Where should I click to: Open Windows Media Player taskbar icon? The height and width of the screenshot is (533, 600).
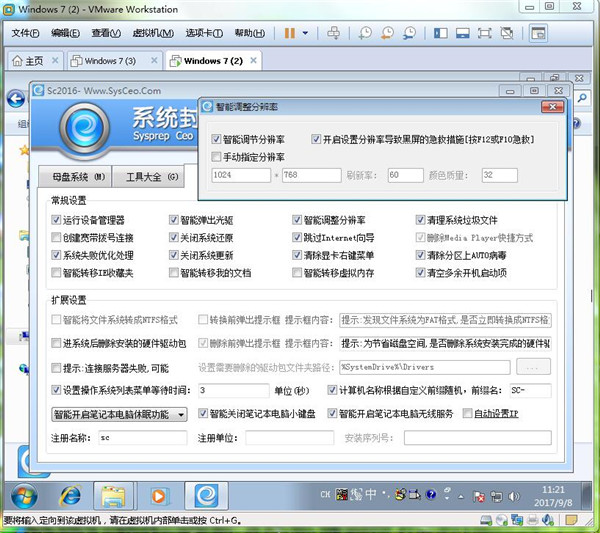158,496
